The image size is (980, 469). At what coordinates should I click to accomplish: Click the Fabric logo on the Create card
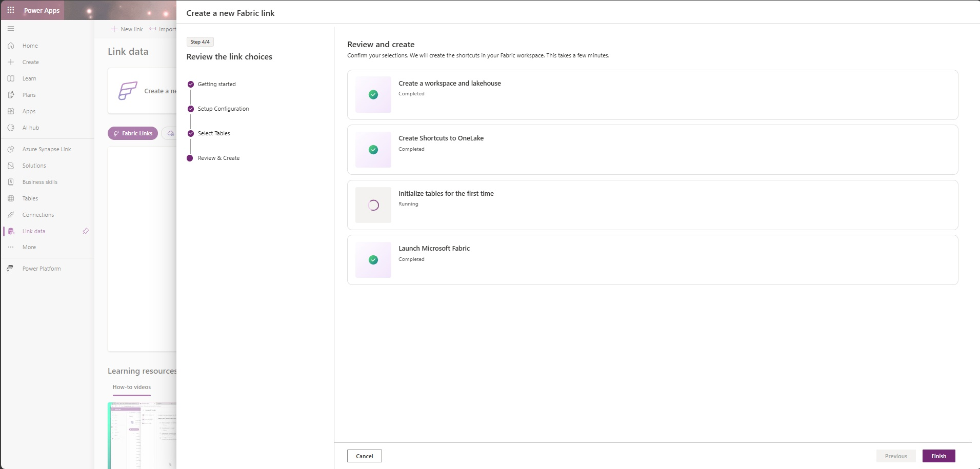click(x=128, y=91)
